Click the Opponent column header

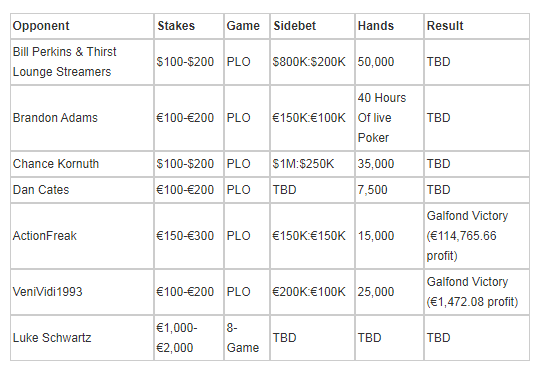coord(82,26)
